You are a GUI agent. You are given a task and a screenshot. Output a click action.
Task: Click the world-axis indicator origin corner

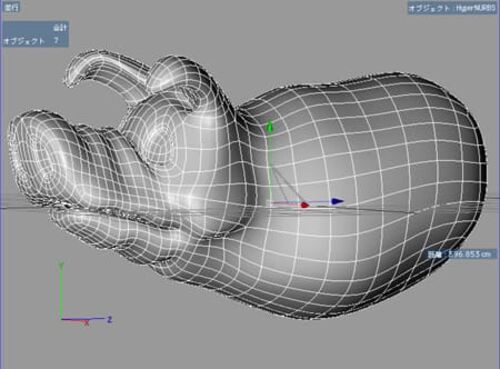click(62, 319)
